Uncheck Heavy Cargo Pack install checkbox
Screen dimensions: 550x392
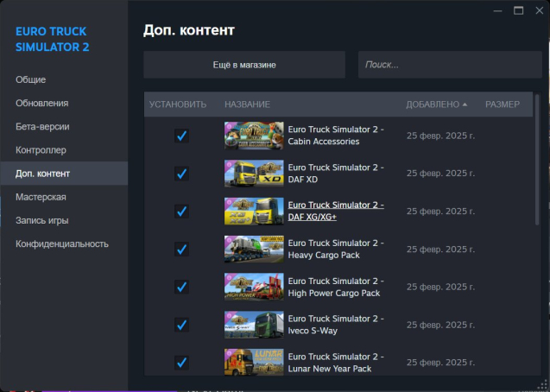pyautogui.click(x=181, y=250)
